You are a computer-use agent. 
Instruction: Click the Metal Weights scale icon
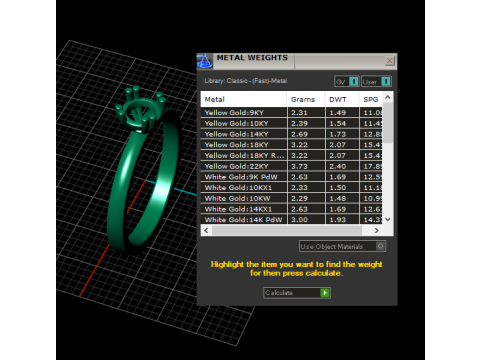click(x=204, y=61)
